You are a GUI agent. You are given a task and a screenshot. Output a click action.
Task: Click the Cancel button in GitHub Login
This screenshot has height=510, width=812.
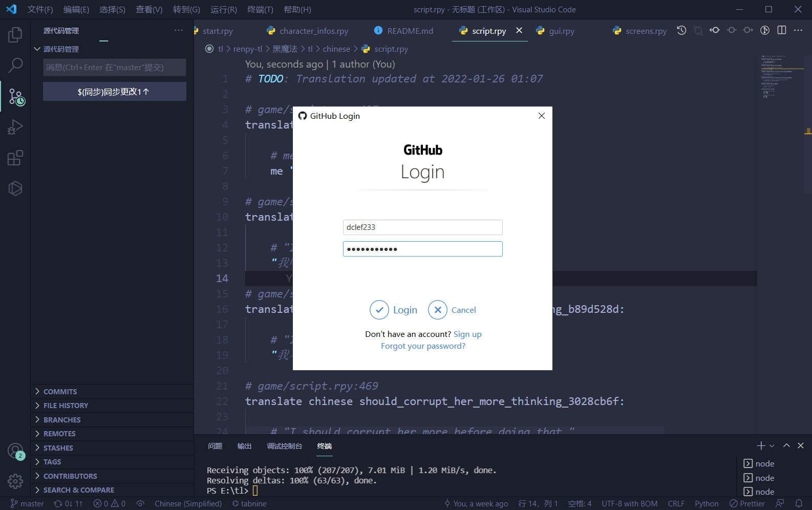coord(452,310)
